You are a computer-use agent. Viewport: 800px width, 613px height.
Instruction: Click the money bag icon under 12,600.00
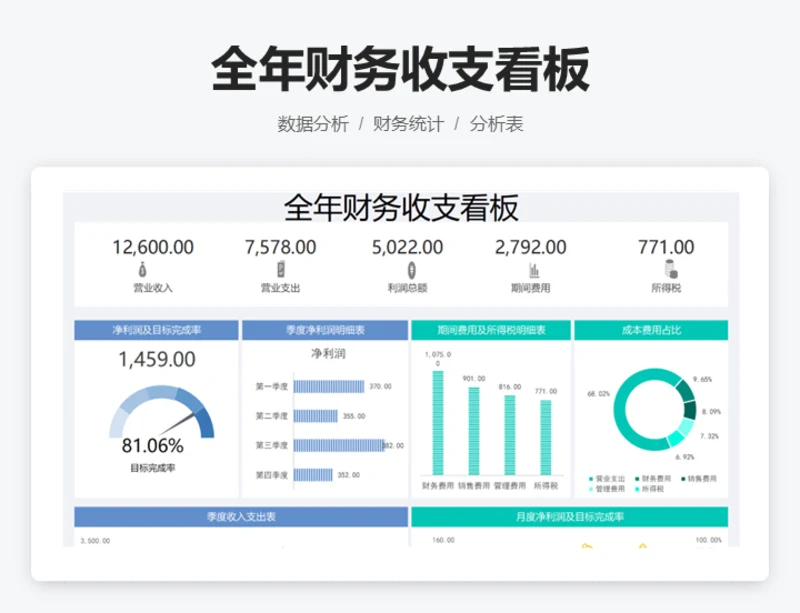point(143,269)
